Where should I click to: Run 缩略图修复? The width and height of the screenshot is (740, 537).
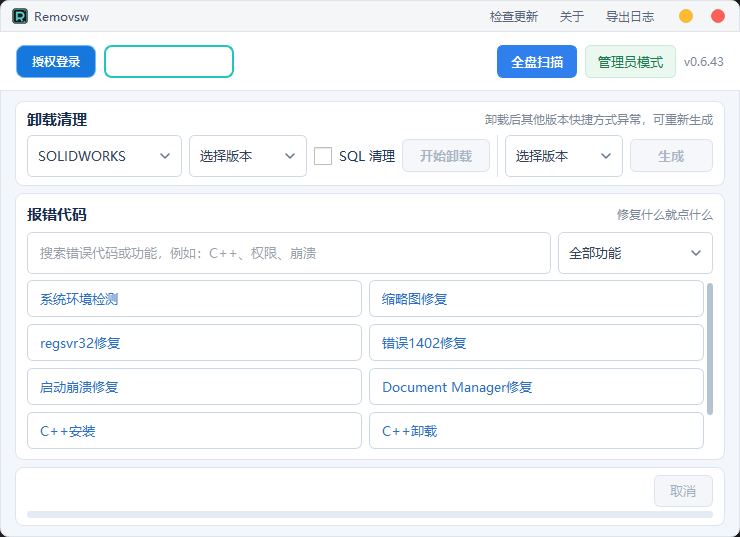click(536, 299)
